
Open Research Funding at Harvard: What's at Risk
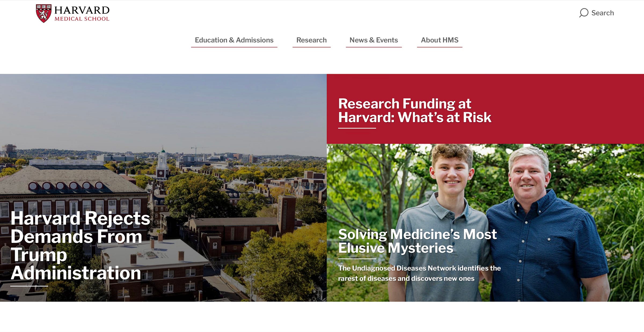coord(415,110)
